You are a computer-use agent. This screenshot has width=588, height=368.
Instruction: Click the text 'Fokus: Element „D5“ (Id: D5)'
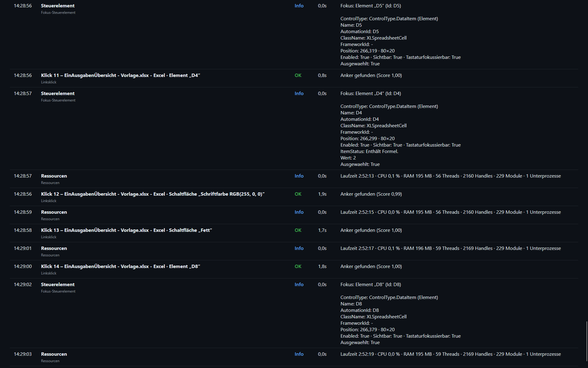[x=371, y=6]
